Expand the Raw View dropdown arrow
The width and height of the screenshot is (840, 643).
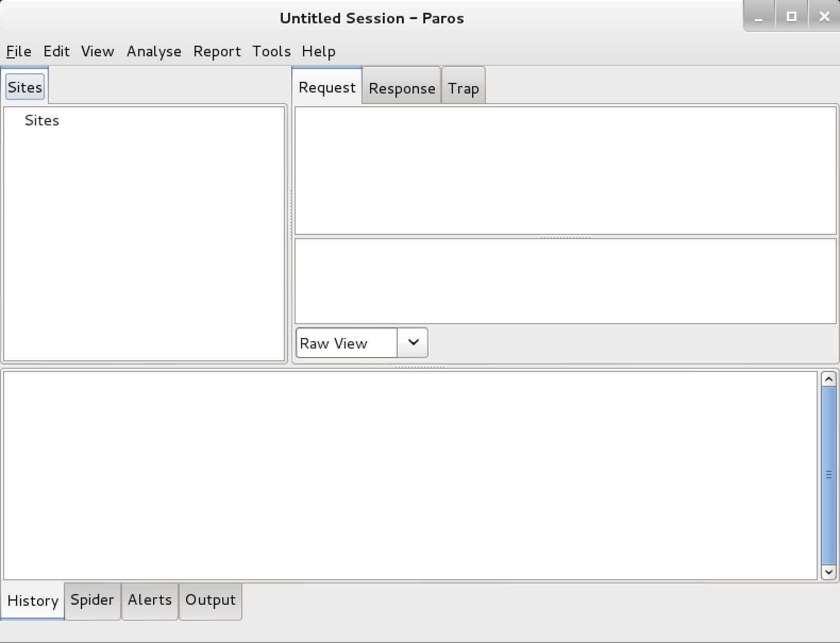point(413,343)
